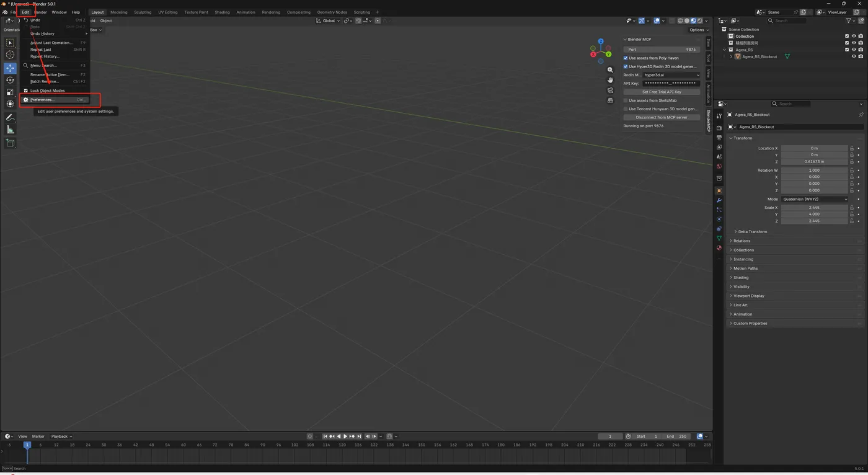Uncheck Use assets from Poly Haven

[x=626, y=58]
